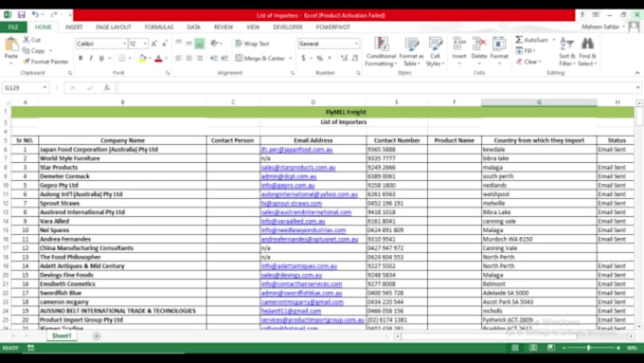Open the info@gepro.com.au email link
The width and height of the screenshot is (644, 363).
tap(288, 186)
